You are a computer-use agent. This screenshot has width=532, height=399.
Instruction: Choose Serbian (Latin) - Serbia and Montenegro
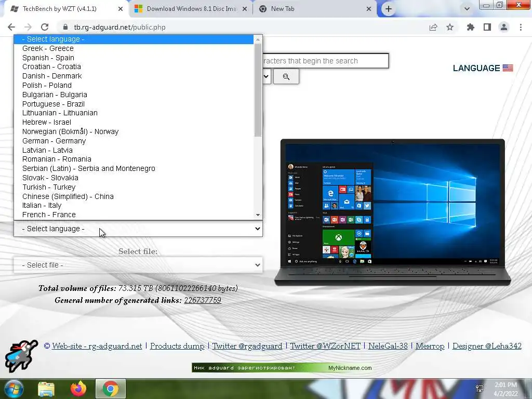[134, 168]
